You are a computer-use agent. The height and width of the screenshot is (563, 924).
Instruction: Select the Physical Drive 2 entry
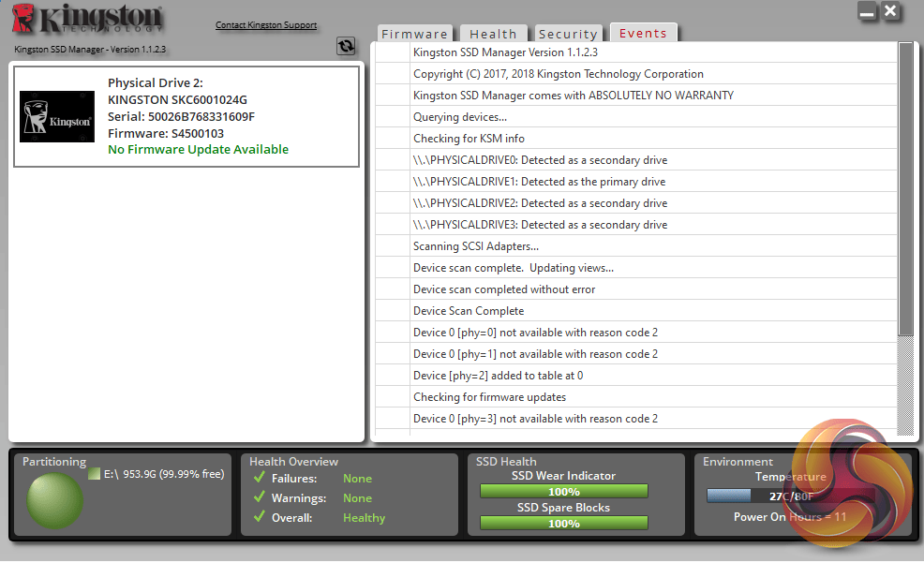pyautogui.click(x=186, y=116)
